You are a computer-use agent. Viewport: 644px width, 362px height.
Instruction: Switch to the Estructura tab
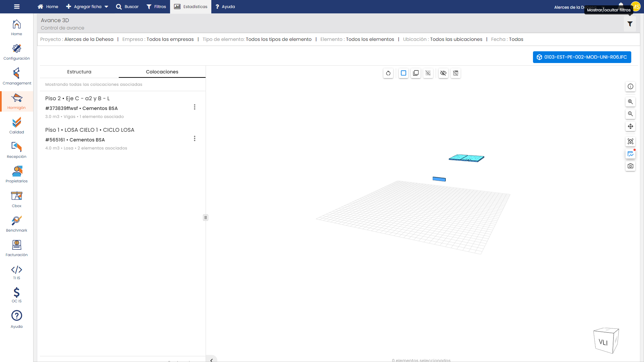point(79,72)
